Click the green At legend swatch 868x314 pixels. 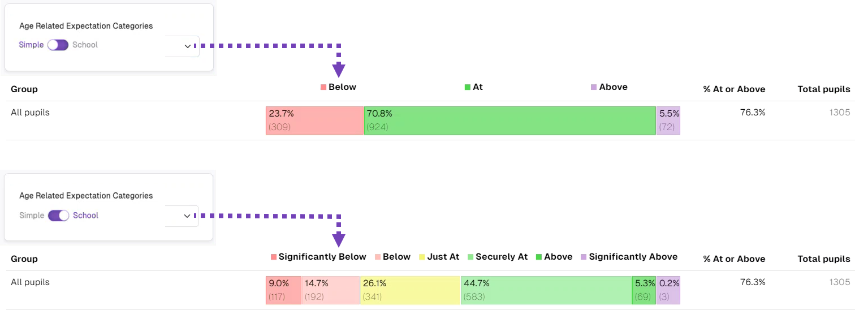pos(468,88)
